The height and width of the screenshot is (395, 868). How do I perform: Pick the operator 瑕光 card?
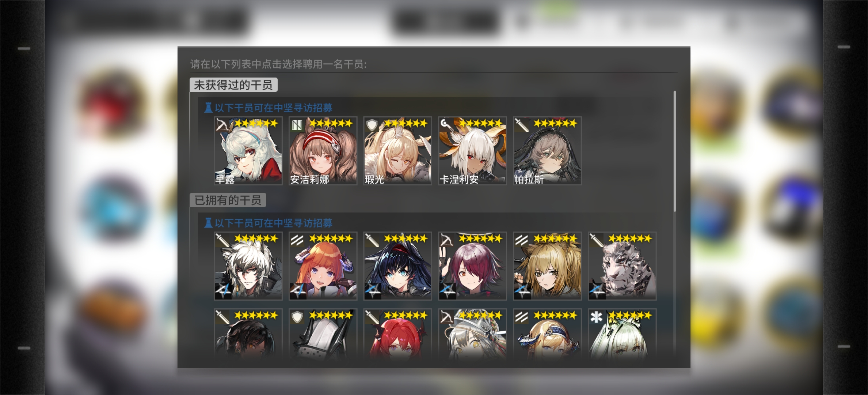tap(397, 151)
